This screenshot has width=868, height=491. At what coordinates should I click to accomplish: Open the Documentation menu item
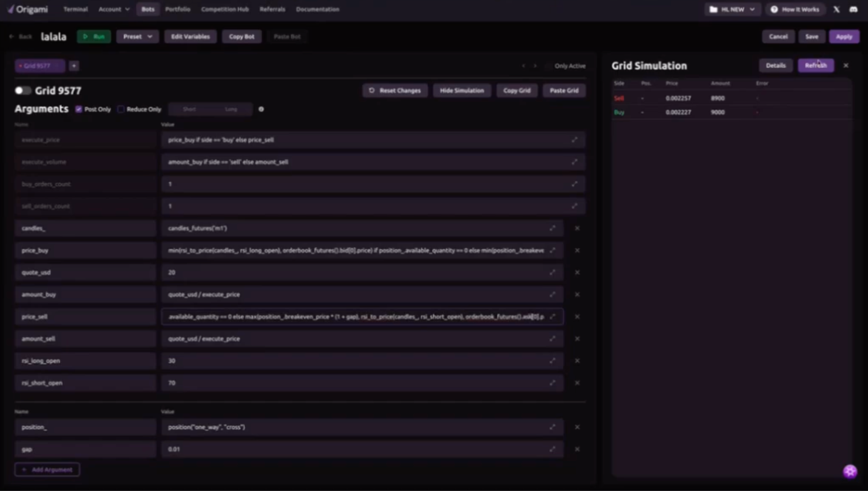[x=317, y=9]
